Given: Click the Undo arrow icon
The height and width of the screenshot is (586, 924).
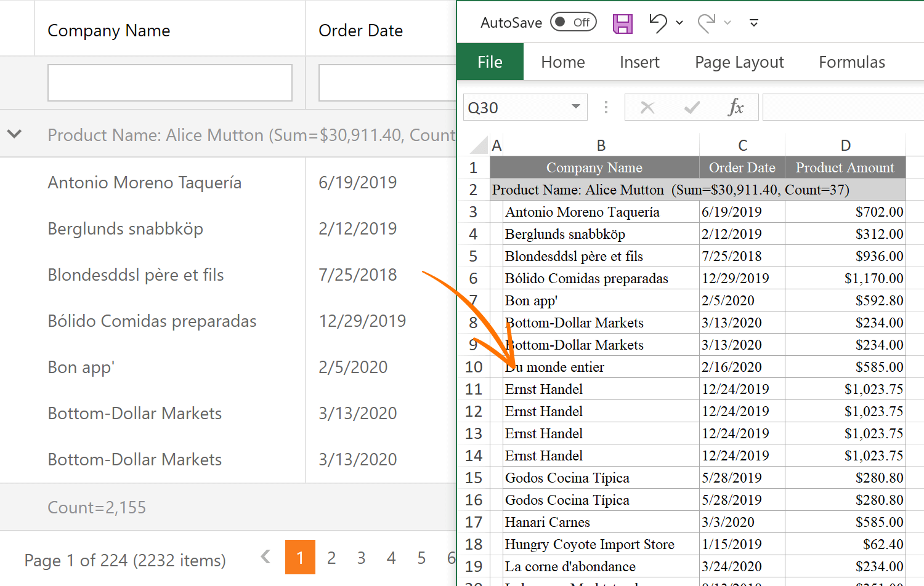Looking at the screenshot, I should point(657,23).
